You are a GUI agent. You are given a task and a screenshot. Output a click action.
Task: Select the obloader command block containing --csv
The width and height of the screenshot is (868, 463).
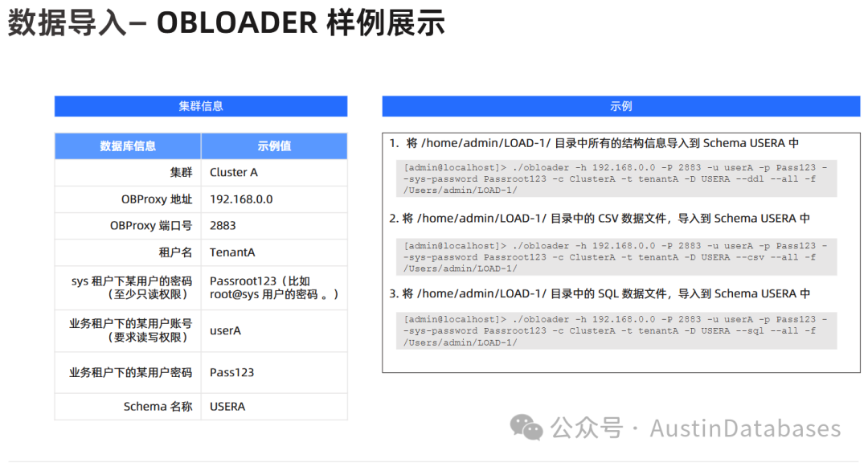click(x=616, y=257)
